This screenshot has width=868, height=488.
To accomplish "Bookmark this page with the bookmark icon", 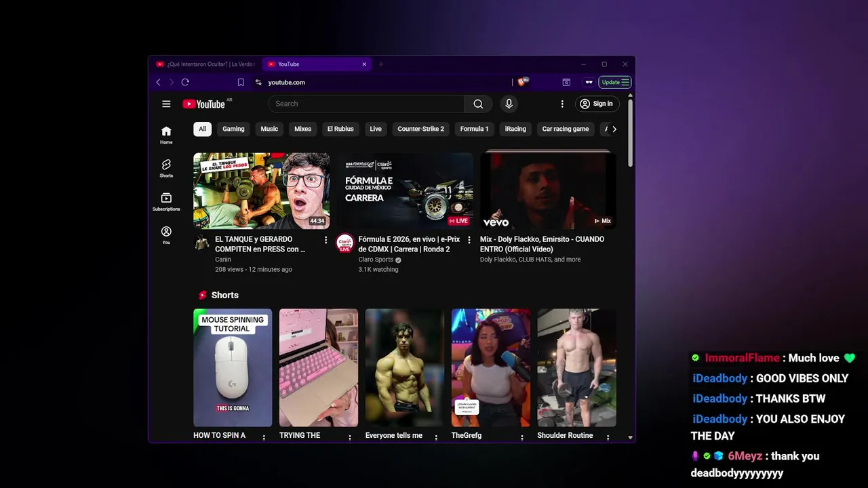I will click(x=241, y=82).
